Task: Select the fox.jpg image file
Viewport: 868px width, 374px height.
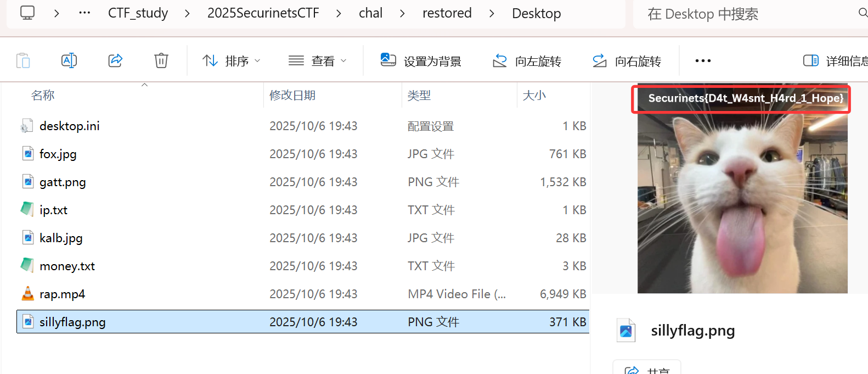Action: pyautogui.click(x=302, y=154)
